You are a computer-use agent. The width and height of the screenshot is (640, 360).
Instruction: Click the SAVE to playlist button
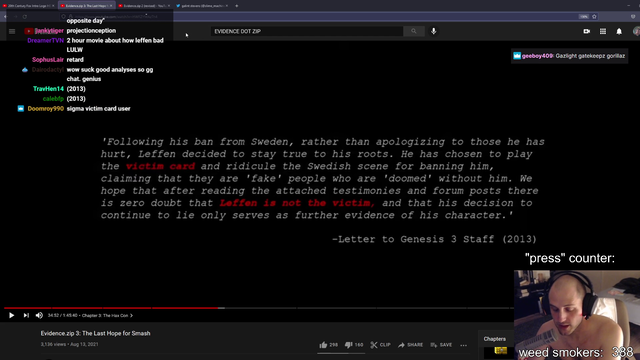coord(441,345)
